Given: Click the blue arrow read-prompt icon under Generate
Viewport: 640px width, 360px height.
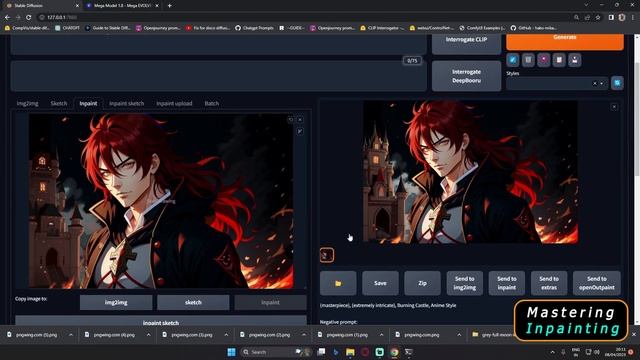Looking at the screenshot, I should pyautogui.click(x=513, y=60).
